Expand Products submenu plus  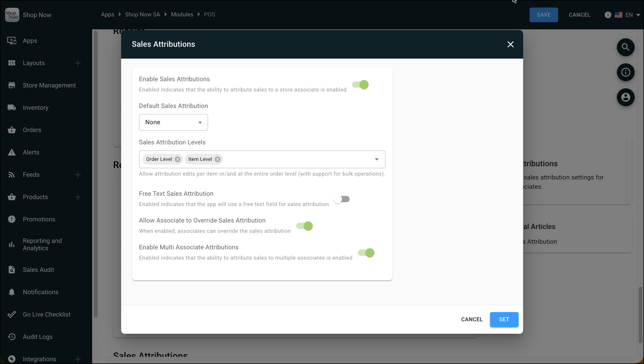[x=78, y=197]
